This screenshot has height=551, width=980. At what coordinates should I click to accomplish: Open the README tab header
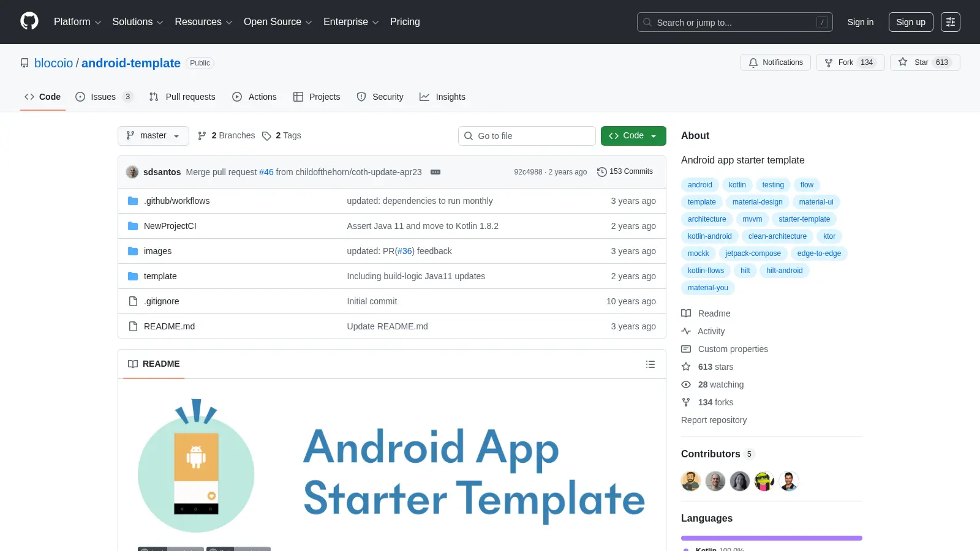point(154,364)
